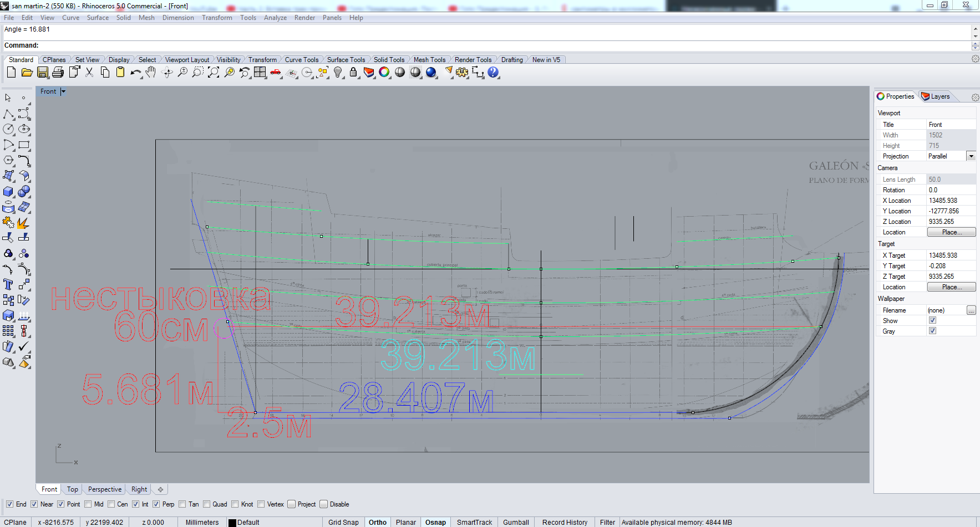Click the Lock objects padlock icon
This screenshot has width=980, height=527.
[353, 73]
